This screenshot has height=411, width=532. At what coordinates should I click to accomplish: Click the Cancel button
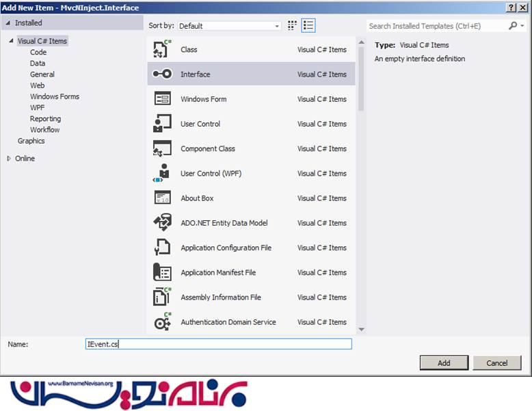click(x=496, y=363)
